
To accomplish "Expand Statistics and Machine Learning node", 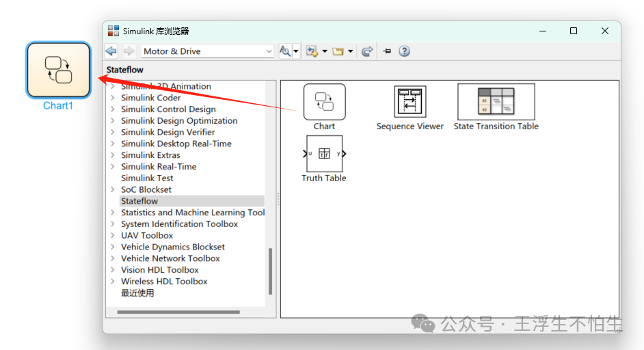I will click(113, 213).
